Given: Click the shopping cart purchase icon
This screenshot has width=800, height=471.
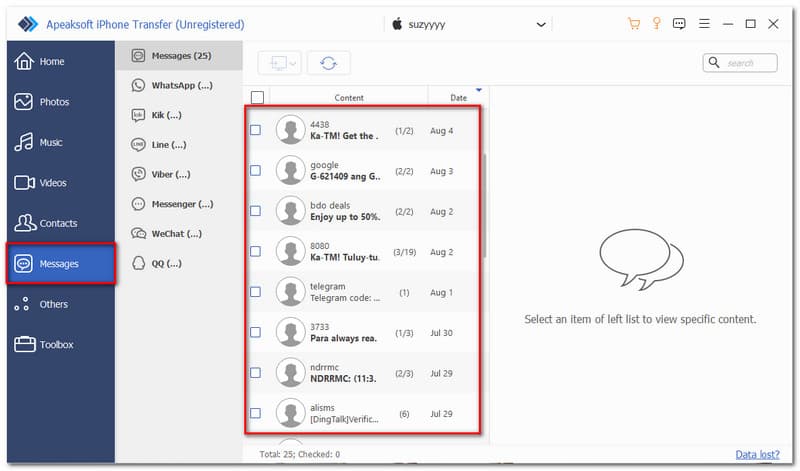Looking at the screenshot, I should (x=634, y=23).
